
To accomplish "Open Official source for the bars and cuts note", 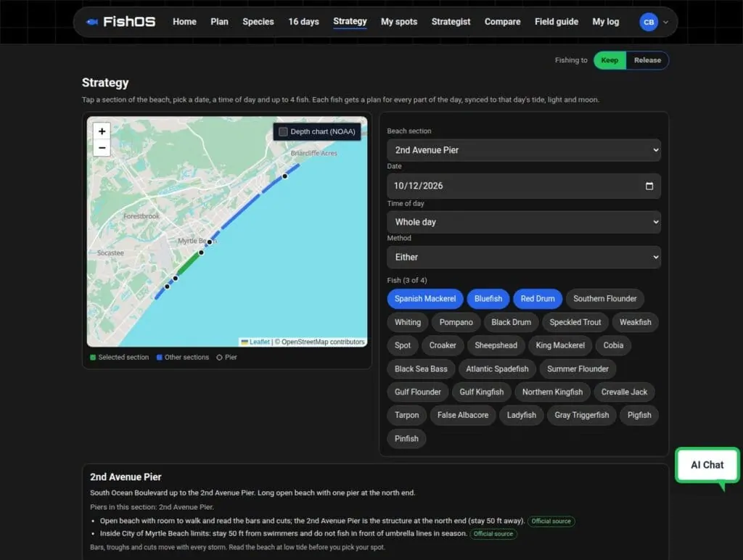I will (551, 521).
